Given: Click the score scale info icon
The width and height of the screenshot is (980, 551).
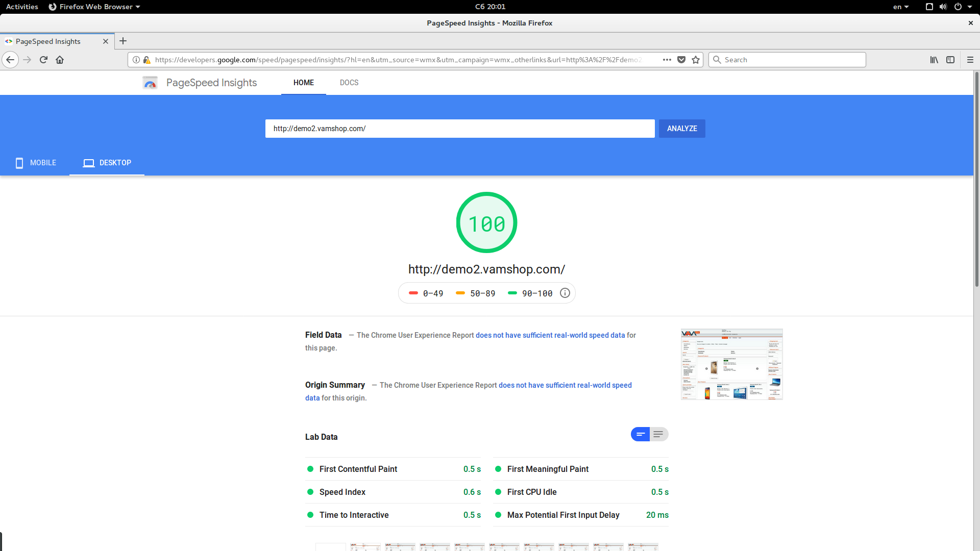Looking at the screenshot, I should tap(565, 293).
